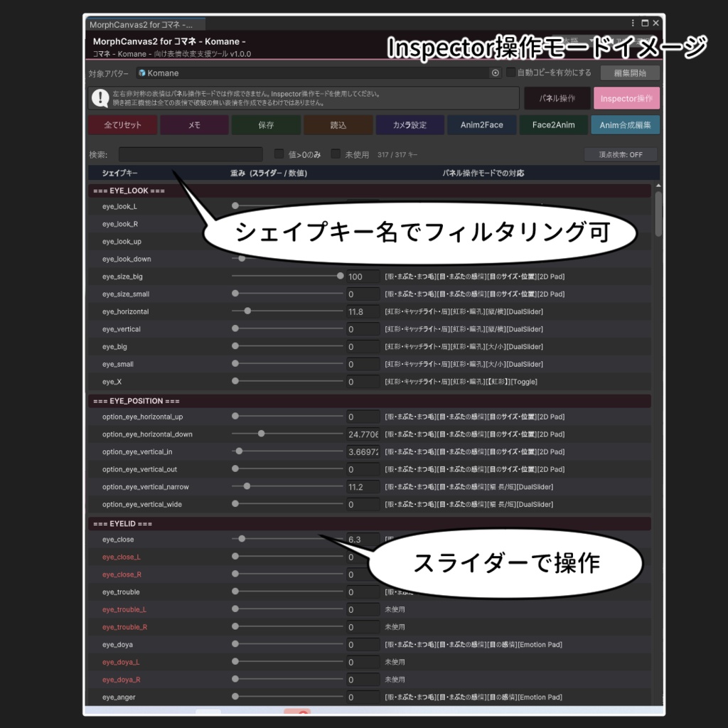
Task: Edit the eye_anger value field
Action: 363,697
